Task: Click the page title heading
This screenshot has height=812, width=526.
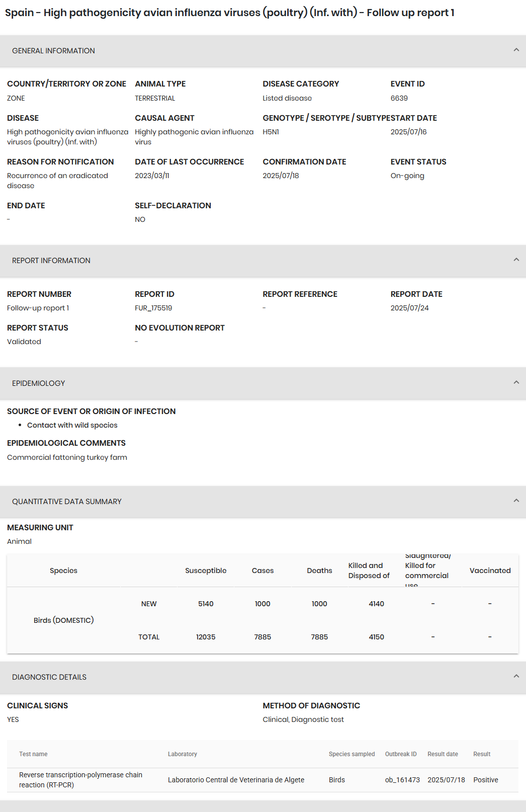Action: coord(229,13)
